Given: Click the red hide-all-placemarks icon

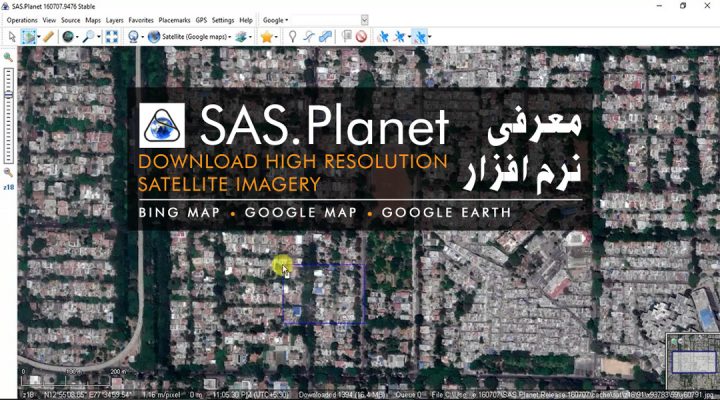Looking at the screenshot, I should [x=361, y=37].
